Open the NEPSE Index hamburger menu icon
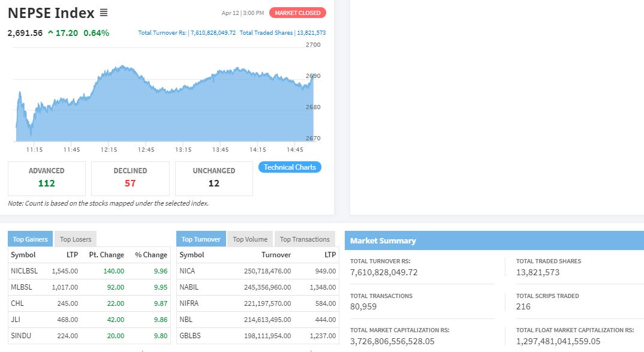644x352 pixels. coord(104,13)
